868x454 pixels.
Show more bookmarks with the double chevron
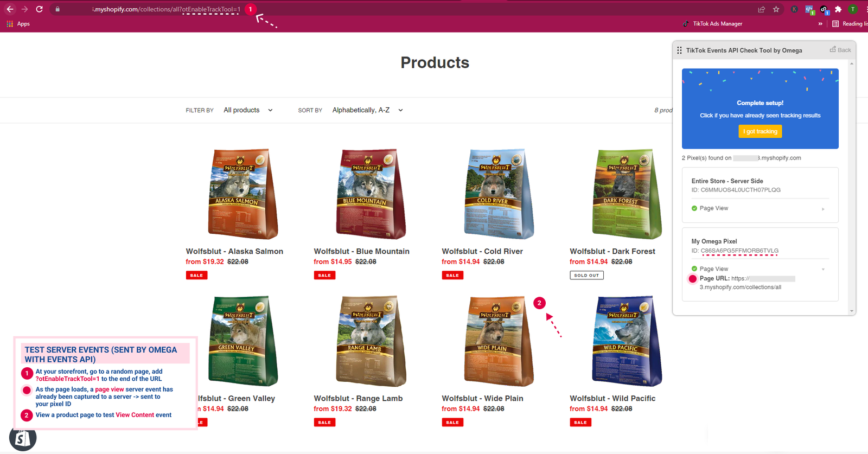[820, 24]
